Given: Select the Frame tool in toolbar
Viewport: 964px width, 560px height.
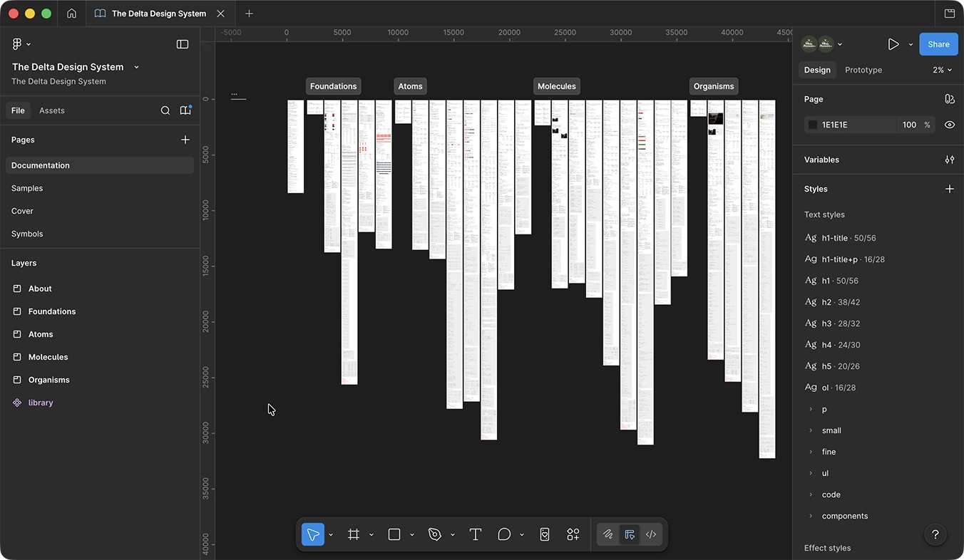Looking at the screenshot, I should click(353, 534).
